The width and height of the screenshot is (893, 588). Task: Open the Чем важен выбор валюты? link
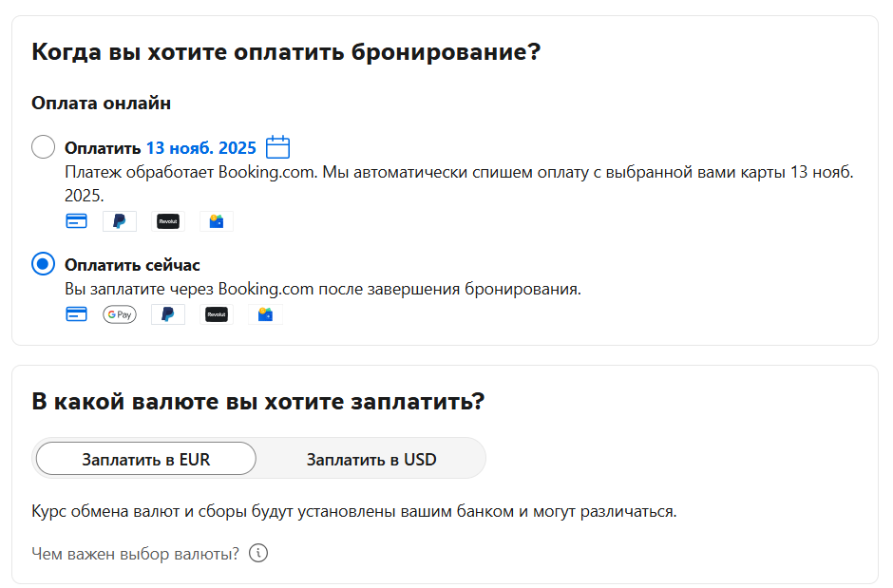coord(135,553)
